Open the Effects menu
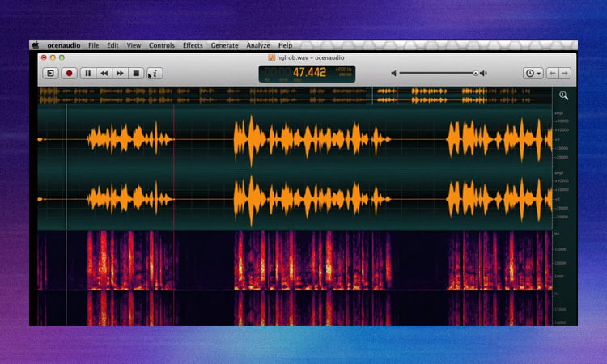Viewport: 607px width, 364px height. point(193,45)
